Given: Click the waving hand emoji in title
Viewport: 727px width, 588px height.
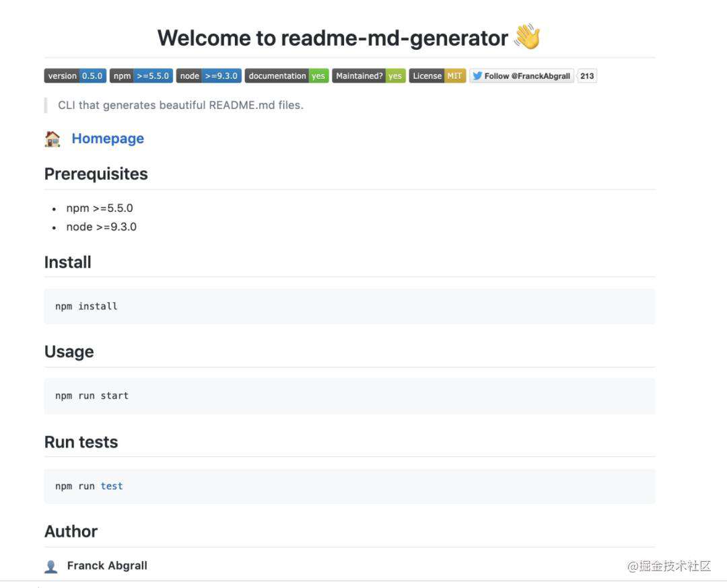Looking at the screenshot, I should [x=527, y=36].
